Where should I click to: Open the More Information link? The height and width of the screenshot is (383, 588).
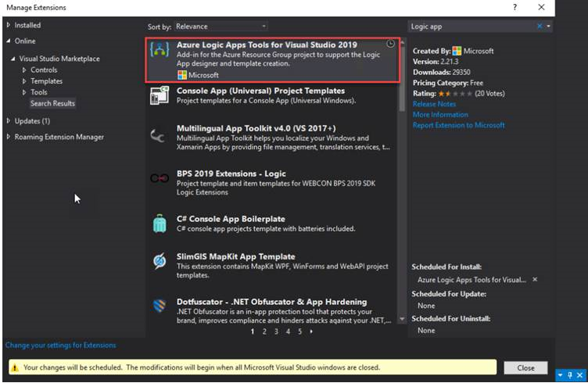[440, 115]
